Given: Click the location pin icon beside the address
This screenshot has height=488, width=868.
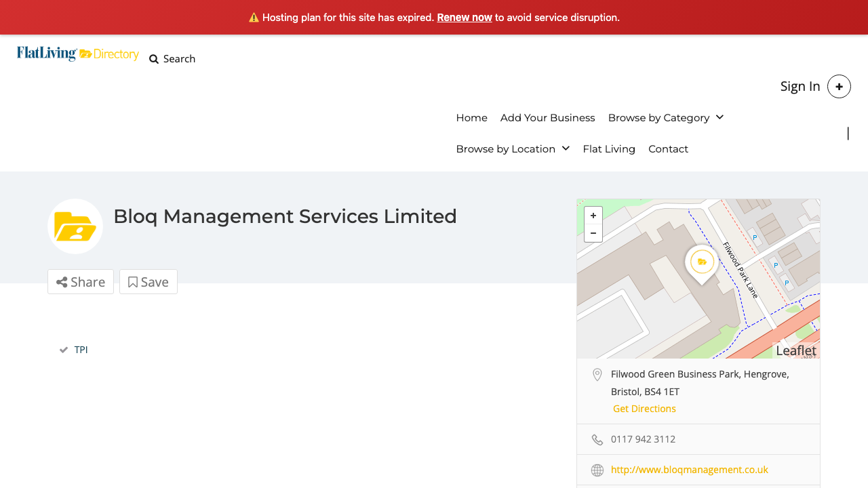Looking at the screenshot, I should pos(597,374).
